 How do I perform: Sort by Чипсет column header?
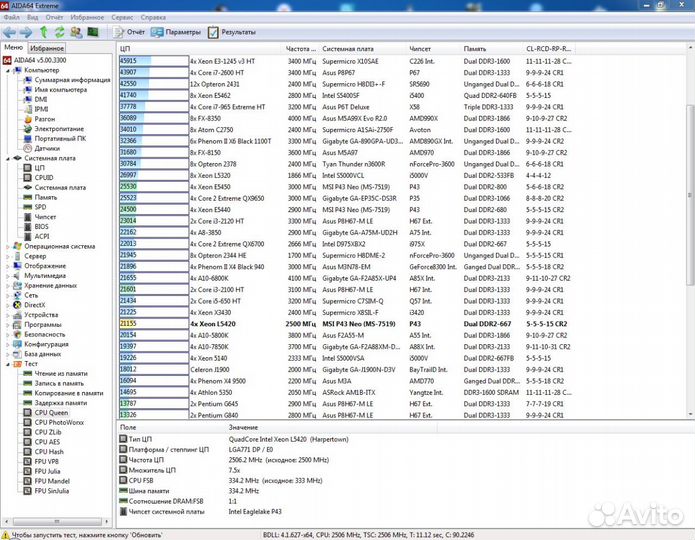coord(433,49)
